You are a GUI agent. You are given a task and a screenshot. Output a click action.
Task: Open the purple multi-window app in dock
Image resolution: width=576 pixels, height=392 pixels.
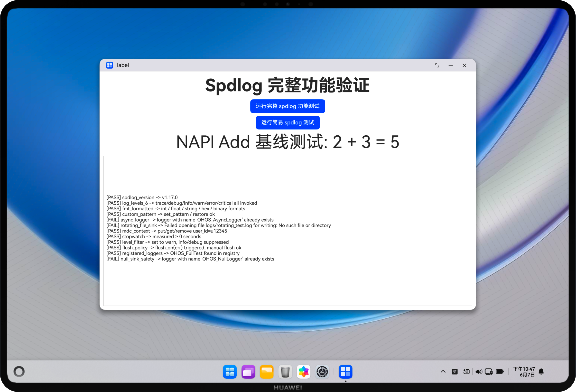[x=248, y=372]
